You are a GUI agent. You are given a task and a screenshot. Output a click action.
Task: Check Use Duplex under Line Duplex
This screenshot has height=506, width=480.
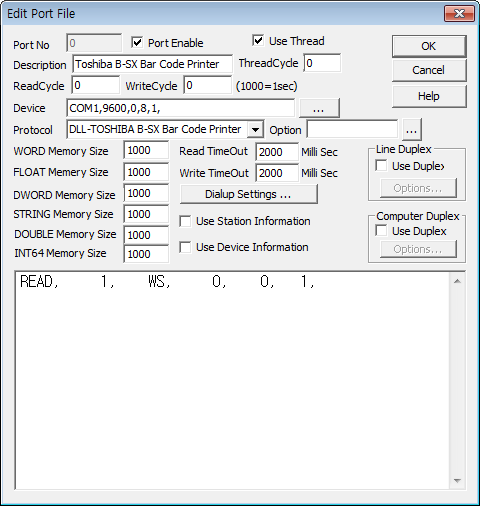coord(381,166)
